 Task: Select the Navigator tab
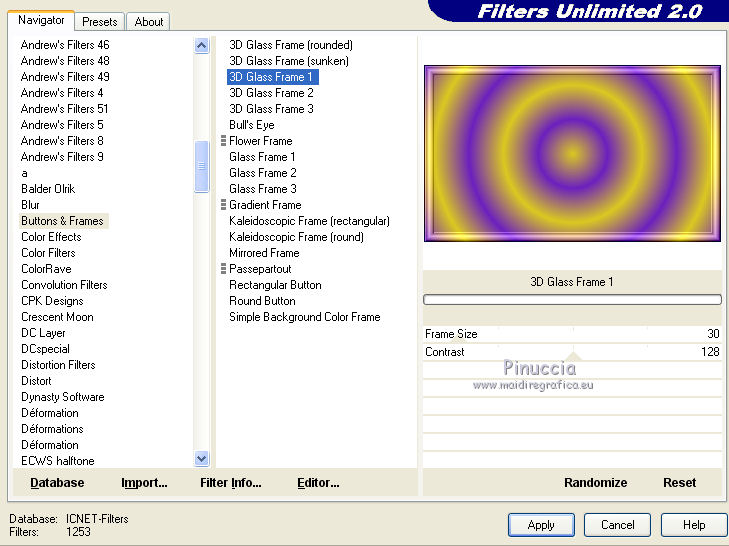[41, 20]
